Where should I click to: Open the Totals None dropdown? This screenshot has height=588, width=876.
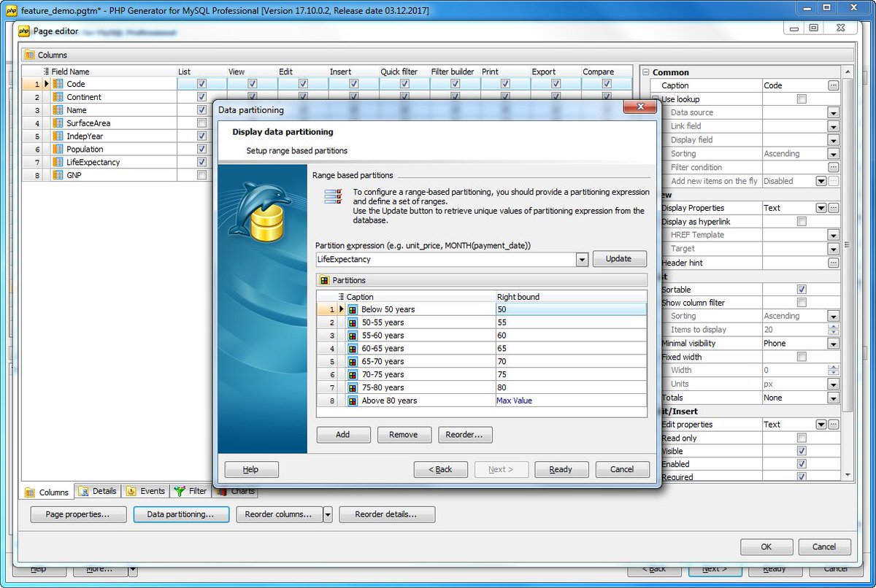pos(833,398)
